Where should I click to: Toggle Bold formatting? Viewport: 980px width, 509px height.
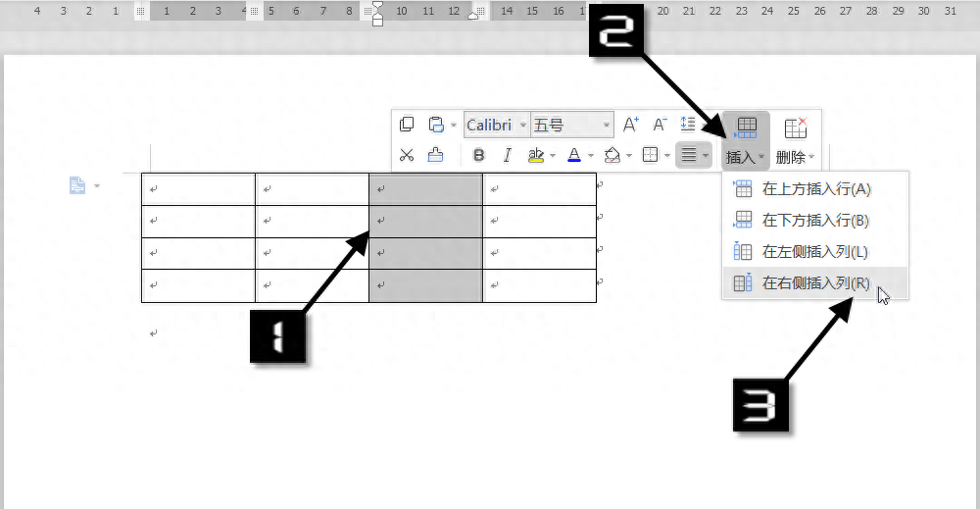(x=479, y=155)
